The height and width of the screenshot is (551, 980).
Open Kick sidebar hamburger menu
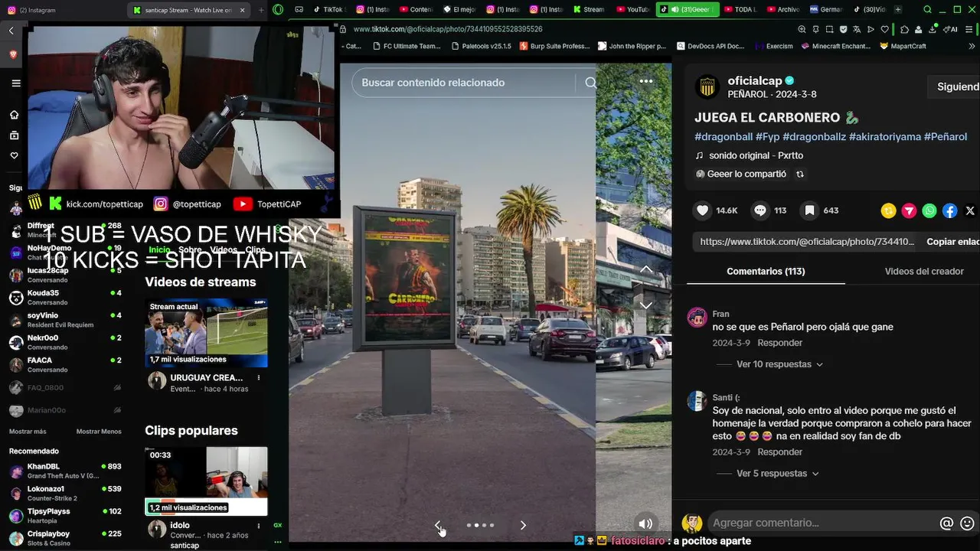point(16,83)
